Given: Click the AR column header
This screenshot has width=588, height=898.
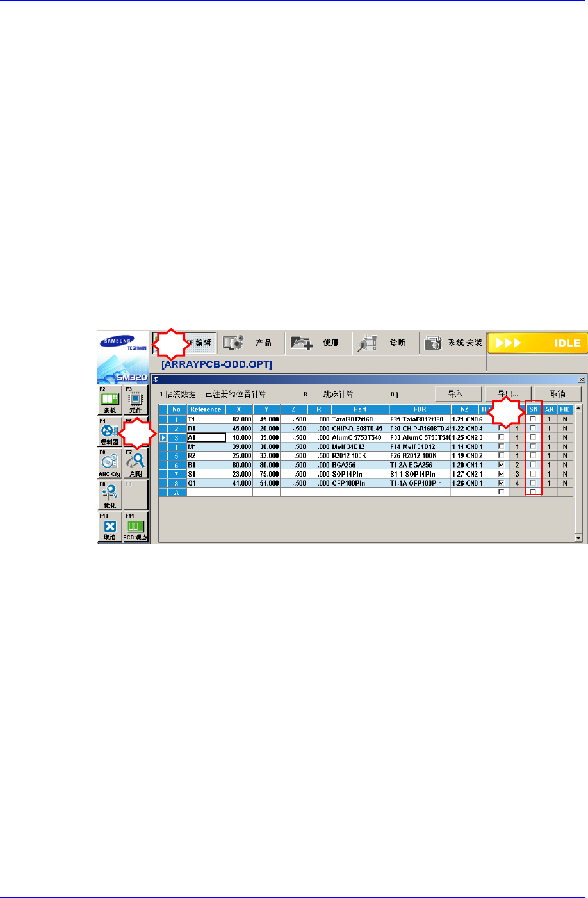Looking at the screenshot, I should [549, 410].
